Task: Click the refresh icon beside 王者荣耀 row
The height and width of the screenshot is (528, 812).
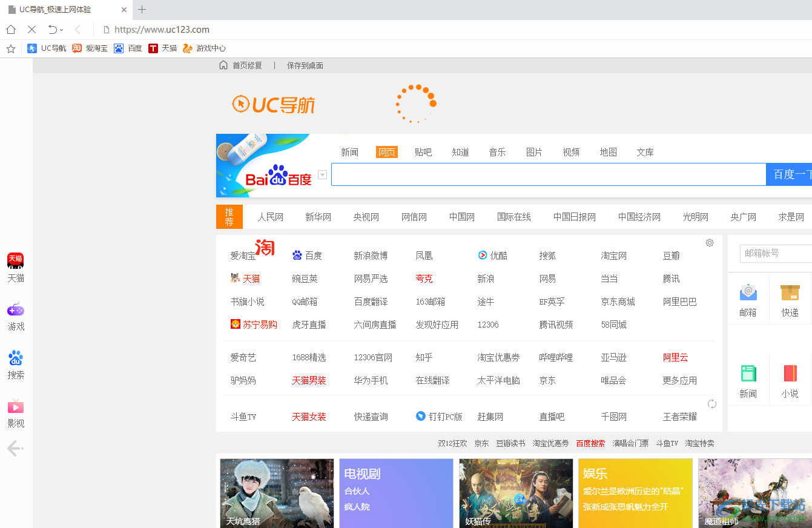Action: (712, 404)
